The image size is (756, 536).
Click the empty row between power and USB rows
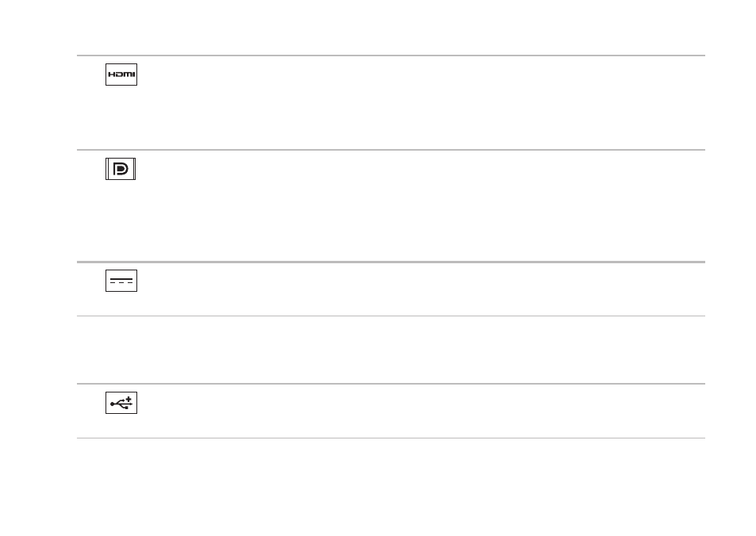391,350
